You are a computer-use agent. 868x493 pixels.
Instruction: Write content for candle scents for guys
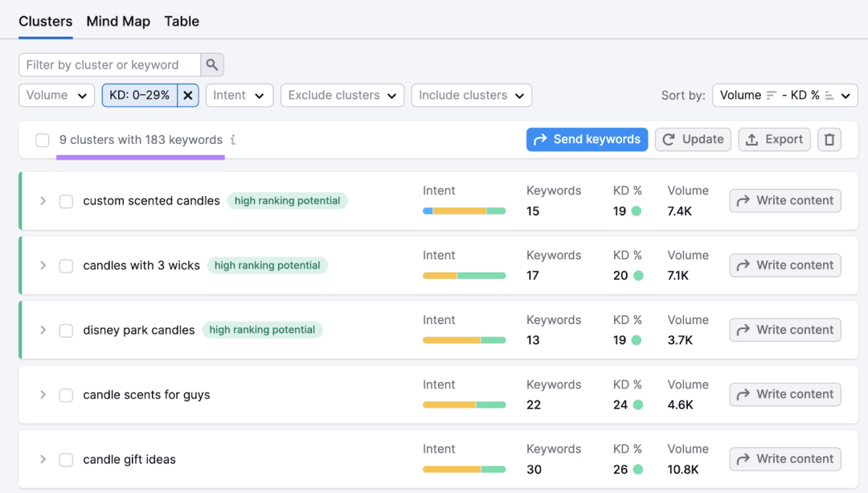coord(785,394)
